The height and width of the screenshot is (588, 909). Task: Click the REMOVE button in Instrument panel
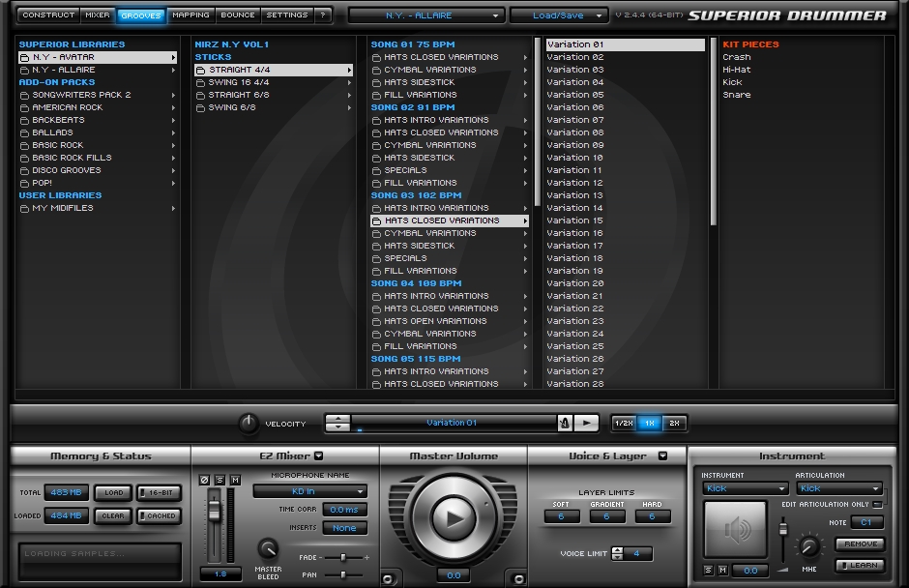(x=861, y=544)
